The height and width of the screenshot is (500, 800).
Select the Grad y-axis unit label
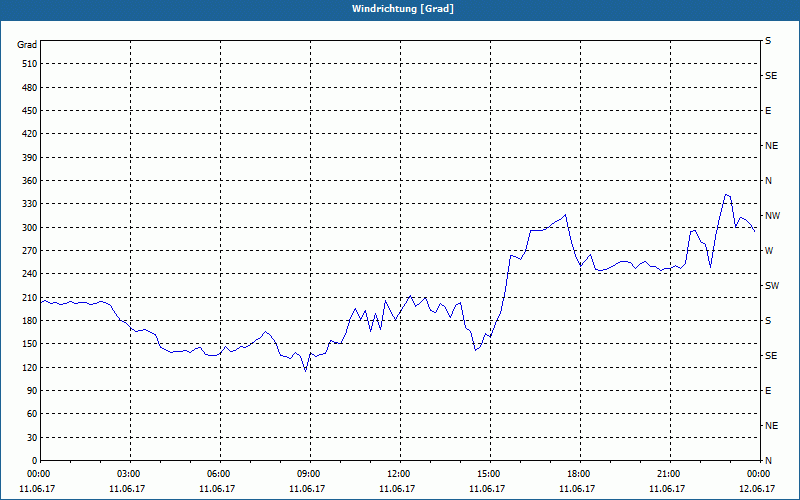pyautogui.click(x=27, y=45)
